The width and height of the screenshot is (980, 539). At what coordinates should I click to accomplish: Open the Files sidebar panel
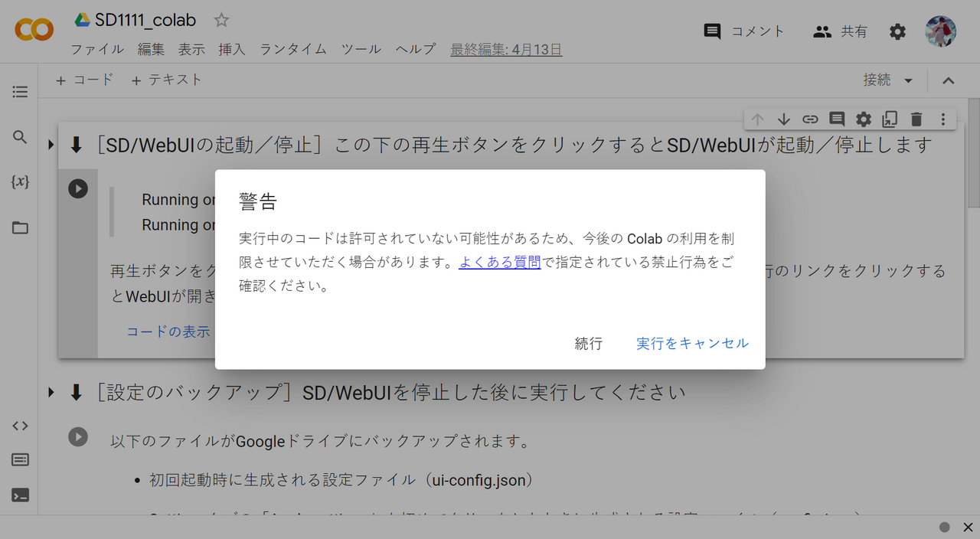(20, 227)
